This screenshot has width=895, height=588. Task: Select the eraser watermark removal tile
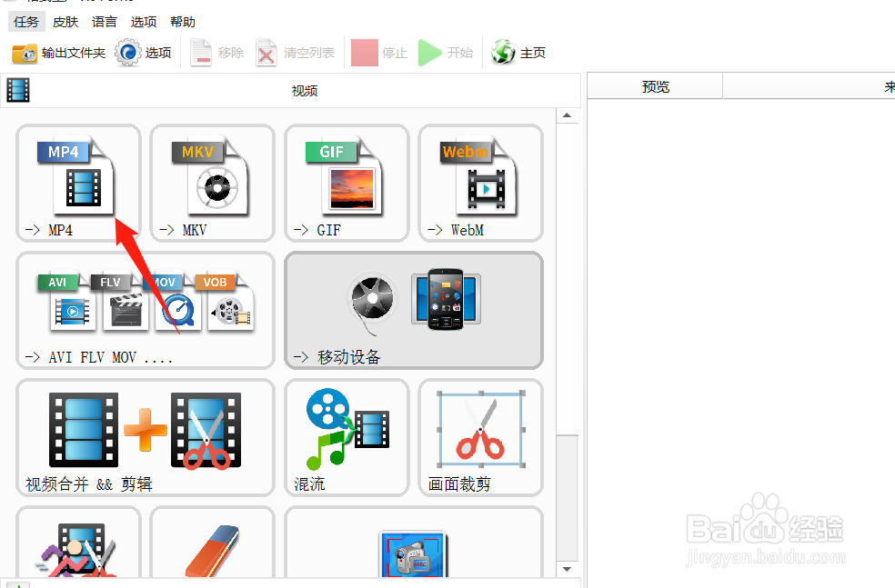pos(213,543)
